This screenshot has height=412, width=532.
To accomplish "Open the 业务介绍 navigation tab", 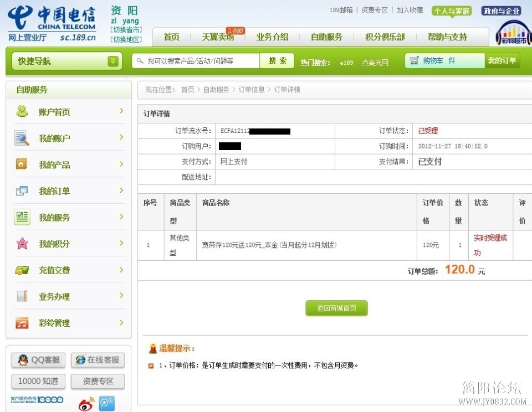I will pyautogui.click(x=273, y=37).
